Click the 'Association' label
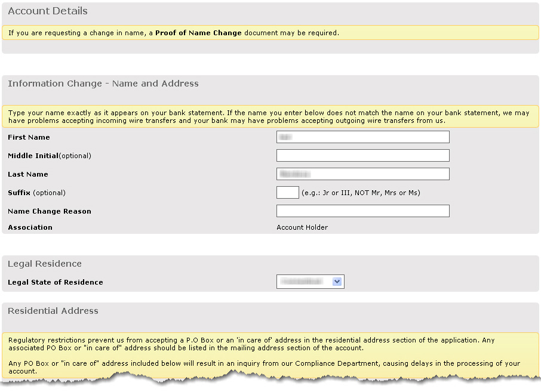541x392 pixels. pyautogui.click(x=30, y=227)
